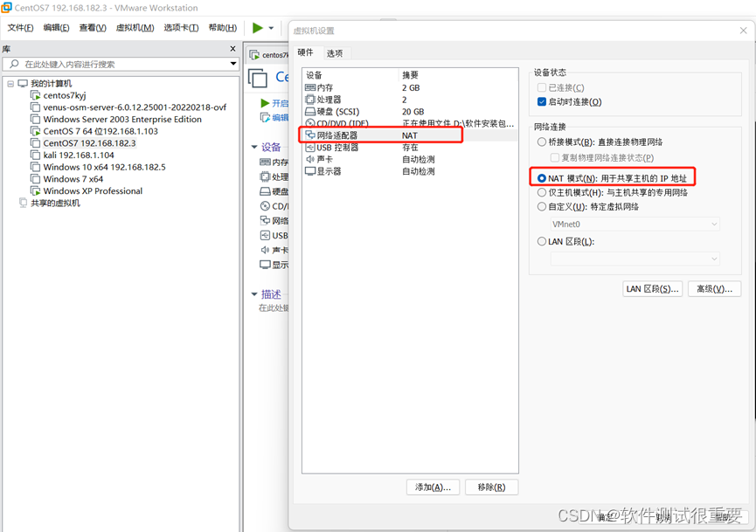Open the View (查看) menu

tap(93, 28)
